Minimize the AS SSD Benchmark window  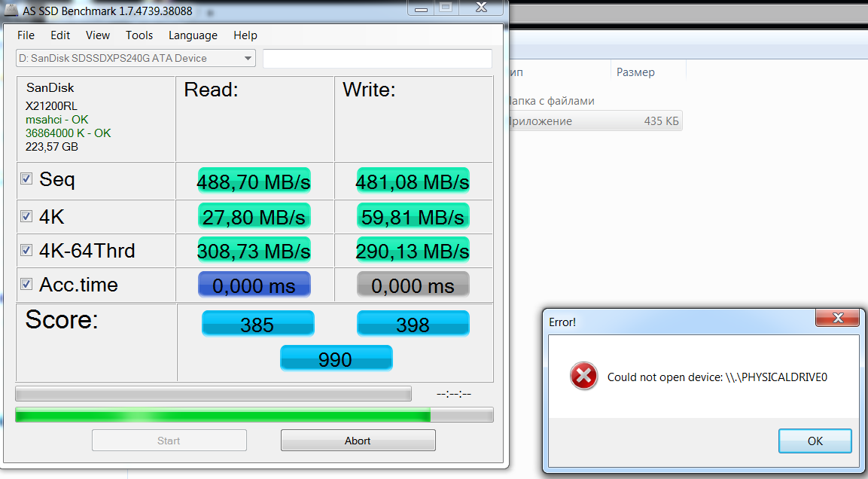point(422,8)
